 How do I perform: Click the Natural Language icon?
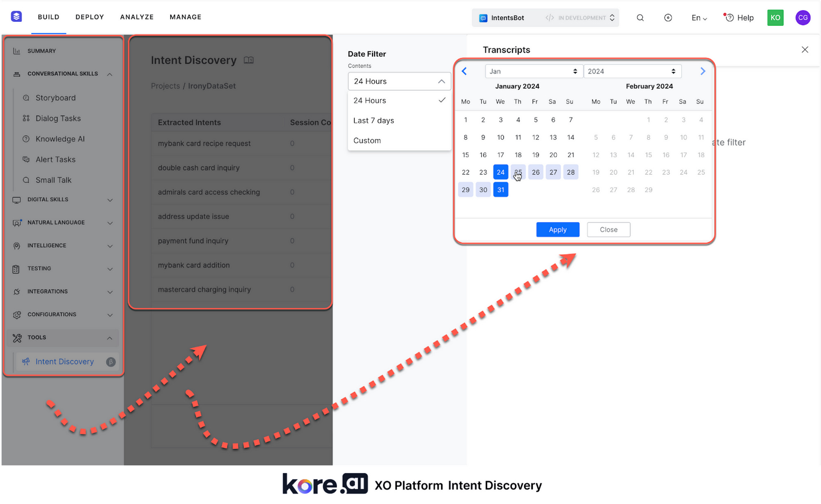(x=17, y=223)
